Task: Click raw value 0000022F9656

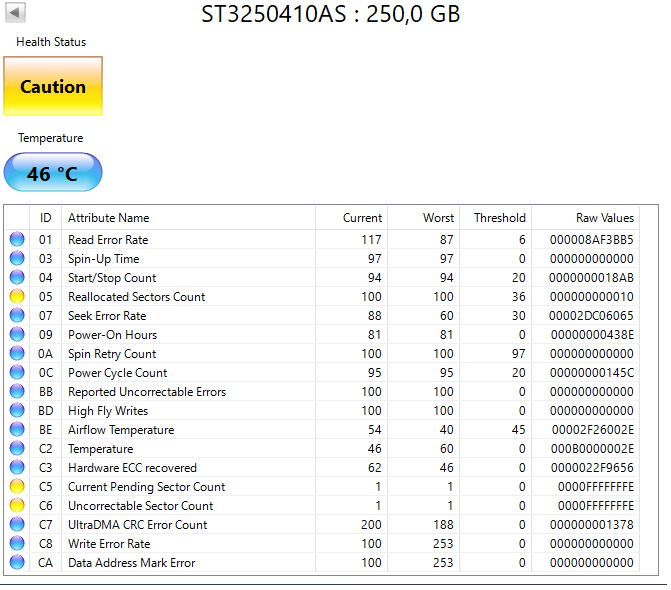Action: tap(592, 468)
